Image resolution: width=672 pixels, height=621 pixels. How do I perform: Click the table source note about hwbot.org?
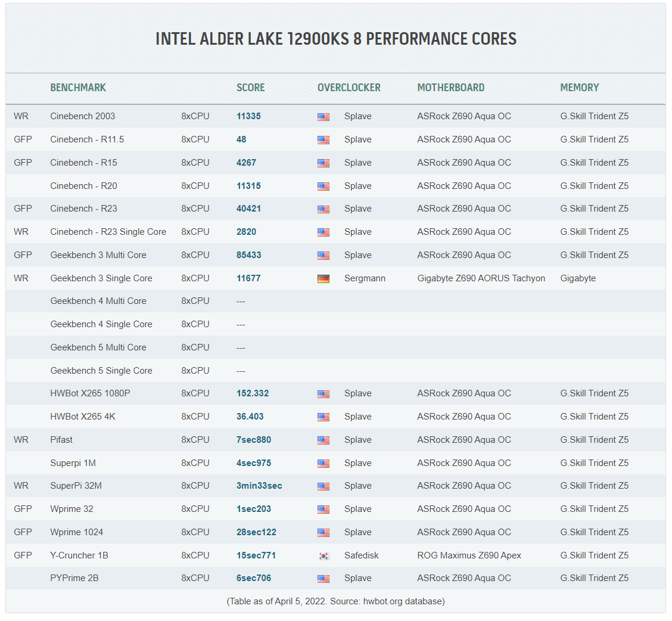(335, 601)
